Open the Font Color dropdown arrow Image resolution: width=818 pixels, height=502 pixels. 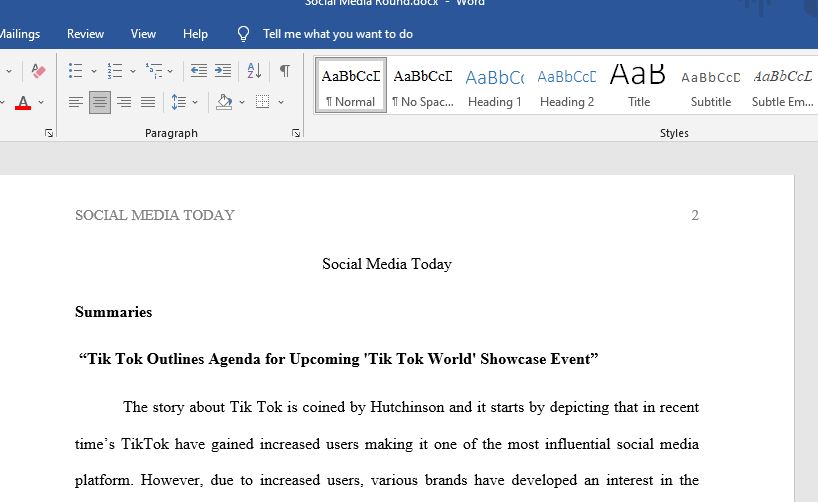41,102
